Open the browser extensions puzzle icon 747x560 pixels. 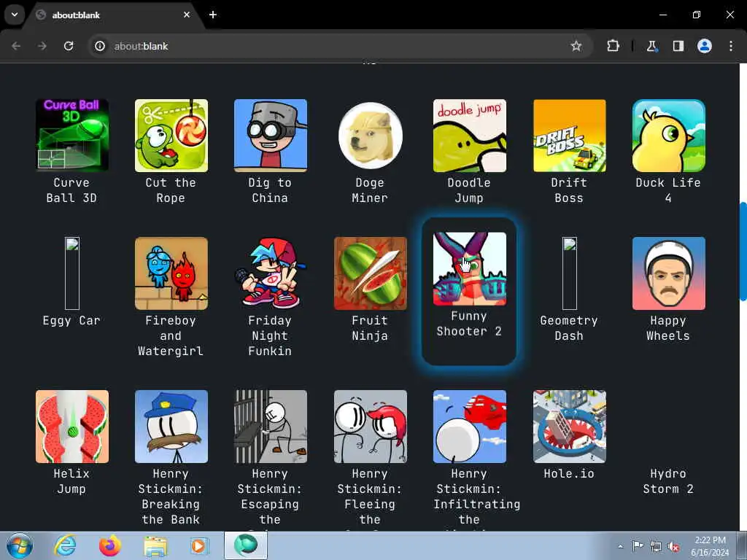point(613,46)
